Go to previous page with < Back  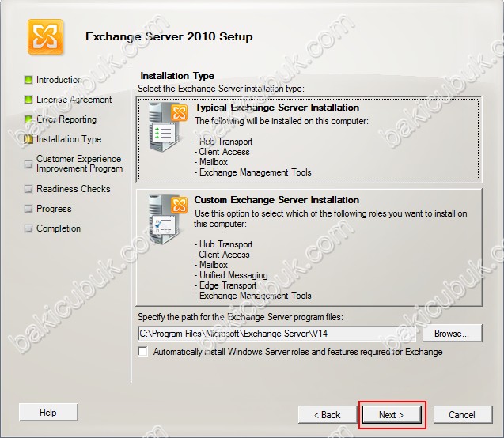point(328,414)
